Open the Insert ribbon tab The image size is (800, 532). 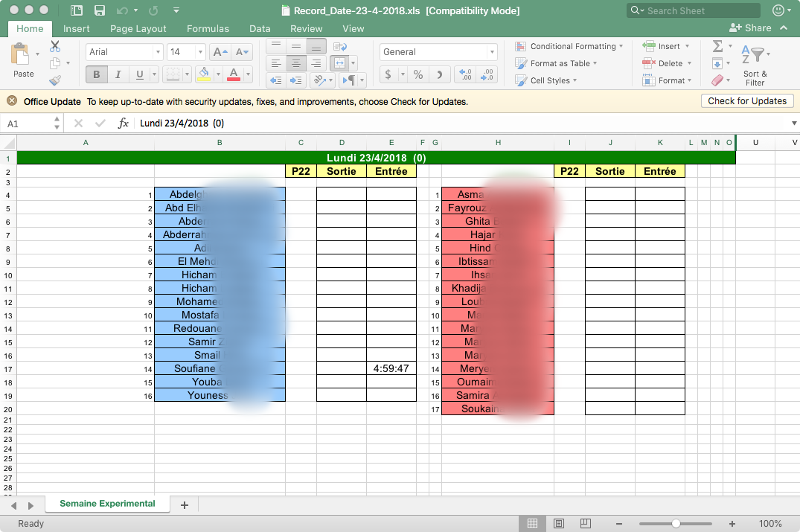pyautogui.click(x=77, y=28)
